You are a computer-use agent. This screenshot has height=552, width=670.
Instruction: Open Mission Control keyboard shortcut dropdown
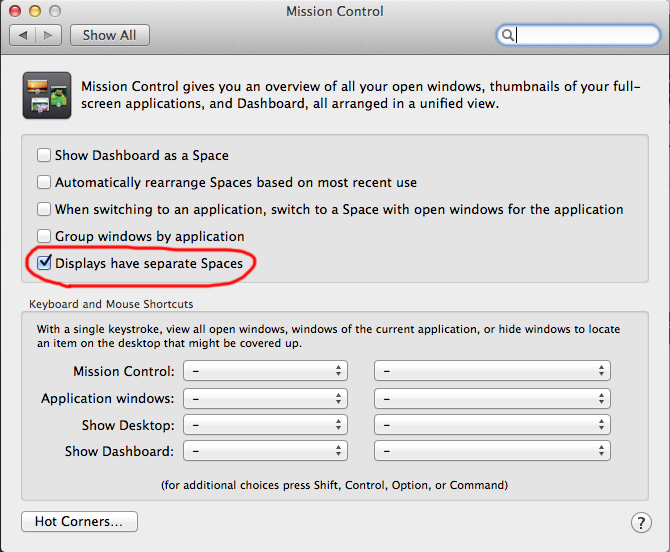tap(265, 371)
